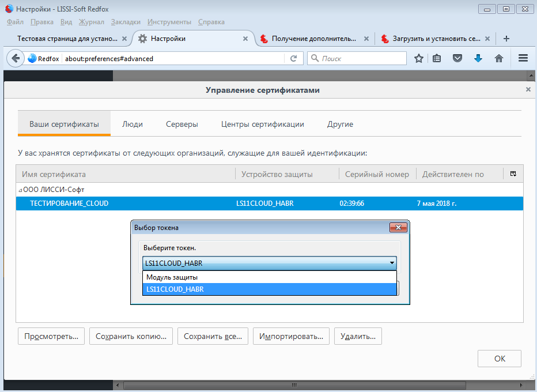Reload the page with the refresh icon
537x392 pixels.
pos(293,59)
